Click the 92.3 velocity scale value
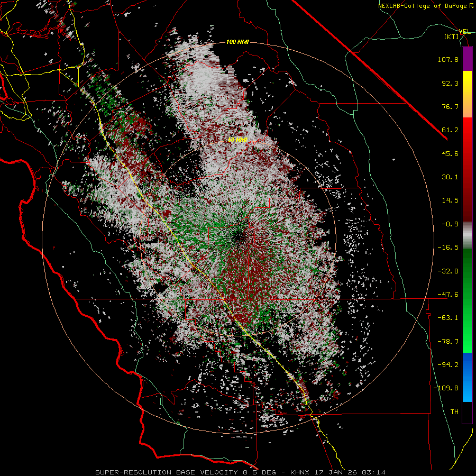Screen dimensions: 476x476 click(x=450, y=83)
